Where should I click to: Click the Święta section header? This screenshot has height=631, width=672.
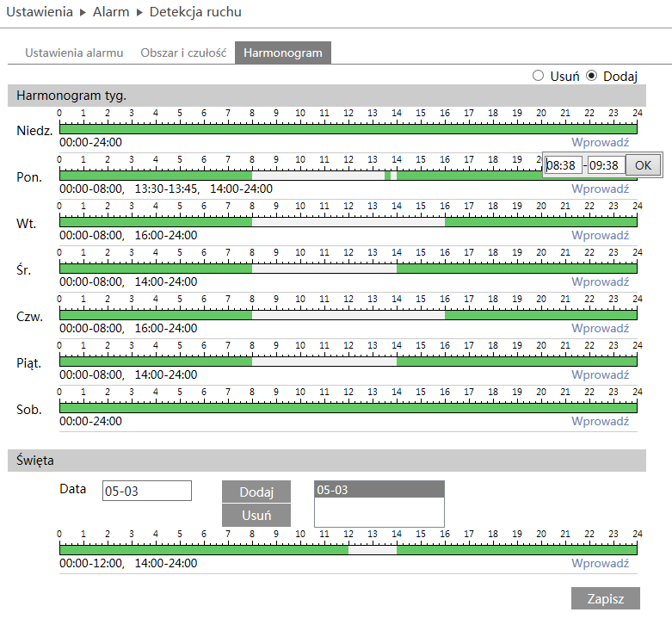pos(327,461)
